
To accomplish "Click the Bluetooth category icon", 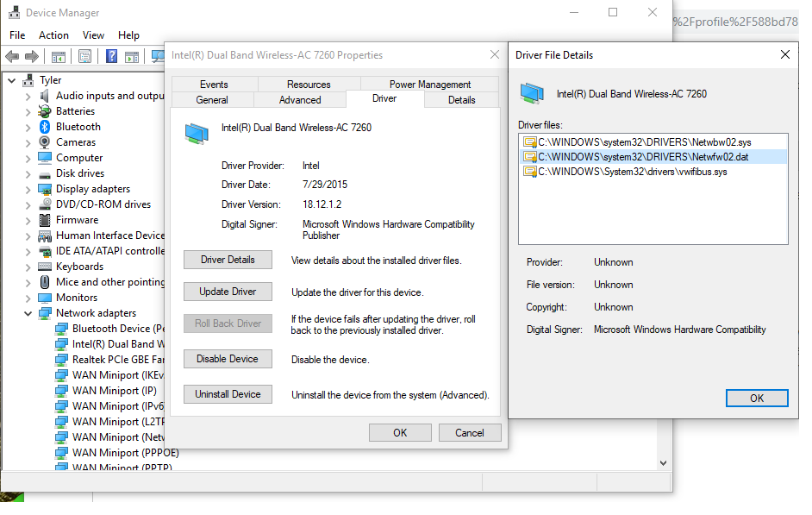I will (45, 127).
